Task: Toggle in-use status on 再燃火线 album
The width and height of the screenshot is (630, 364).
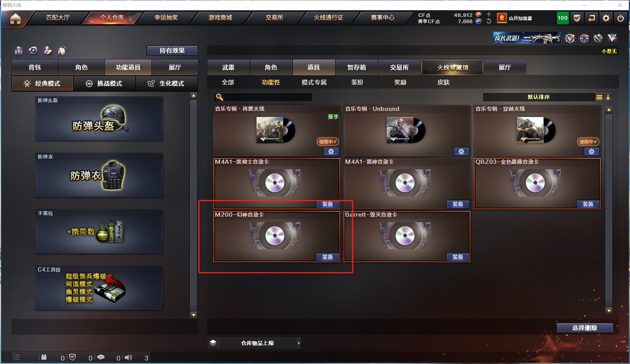Action: pos(328,141)
